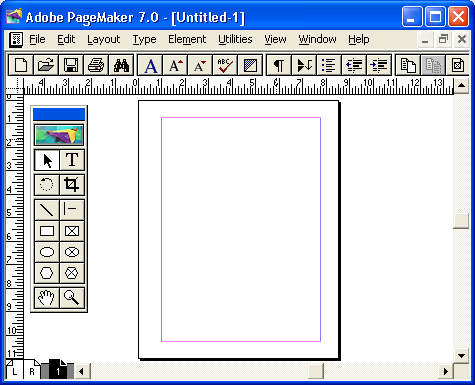Screen dimensions: 475x385
Task: Select the Text tool in toolbox
Action: pyautogui.click(x=72, y=160)
